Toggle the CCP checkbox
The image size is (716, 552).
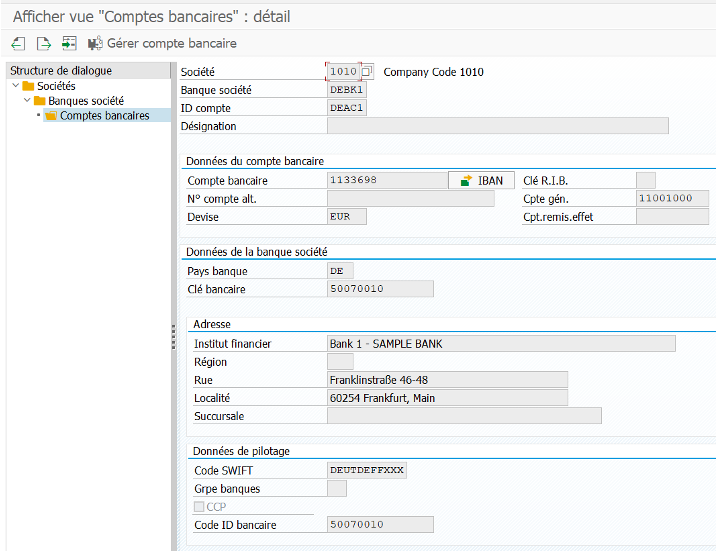(199, 507)
